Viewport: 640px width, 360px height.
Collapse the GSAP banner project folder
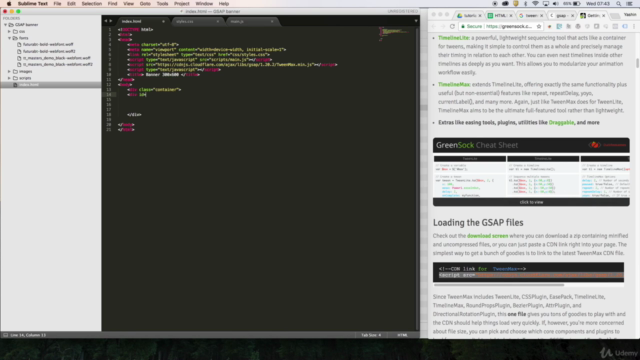(6, 25)
